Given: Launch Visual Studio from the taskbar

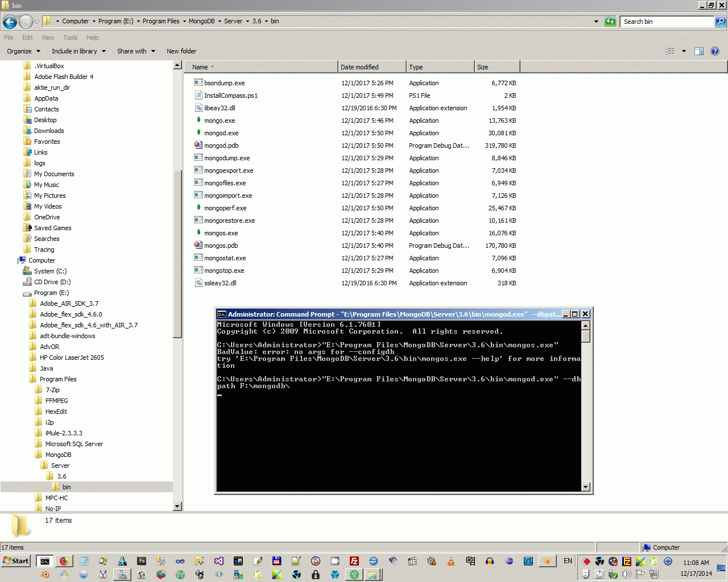Looking at the screenshot, I should point(218,561).
